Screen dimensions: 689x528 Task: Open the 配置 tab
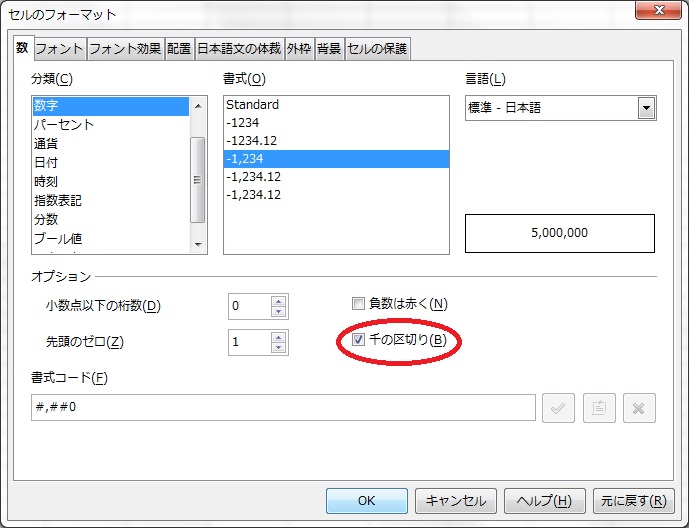[x=179, y=49]
